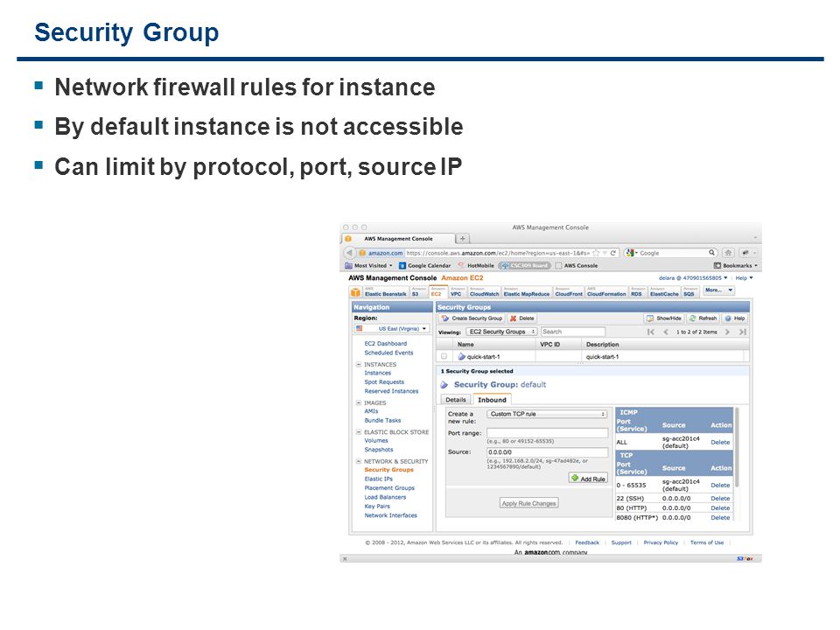Click the red X Delete button
Image resolution: width=840 pixels, height=630 pixels.
tap(522, 318)
